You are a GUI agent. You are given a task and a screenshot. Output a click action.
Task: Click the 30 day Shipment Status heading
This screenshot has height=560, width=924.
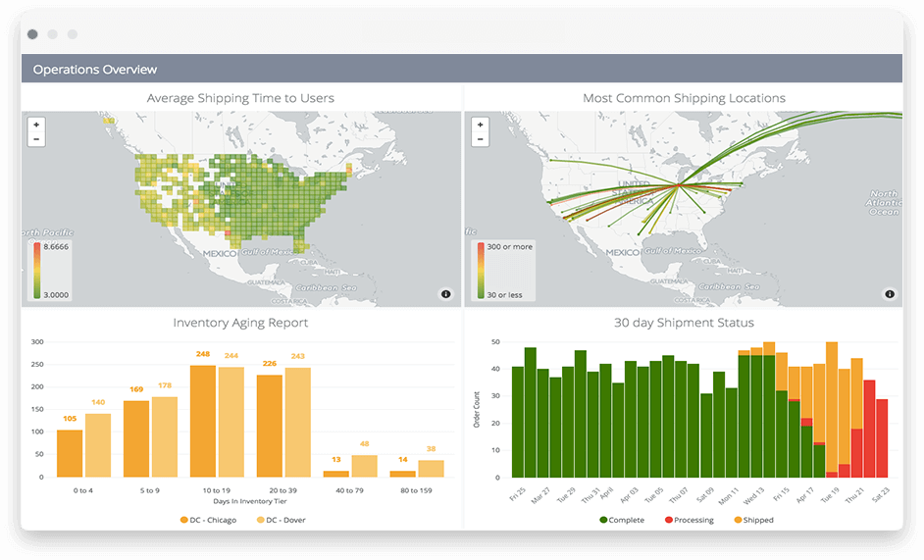point(684,323)
